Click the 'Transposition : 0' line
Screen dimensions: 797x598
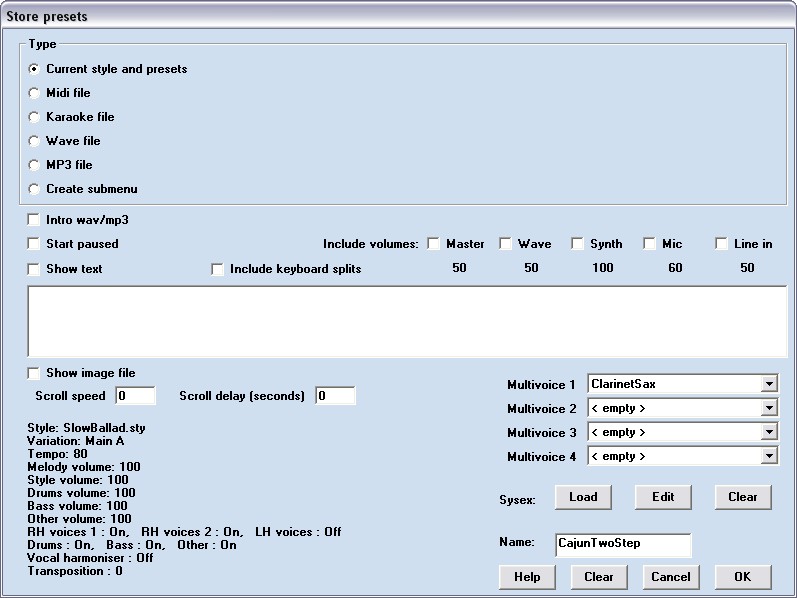click(75, 571)
